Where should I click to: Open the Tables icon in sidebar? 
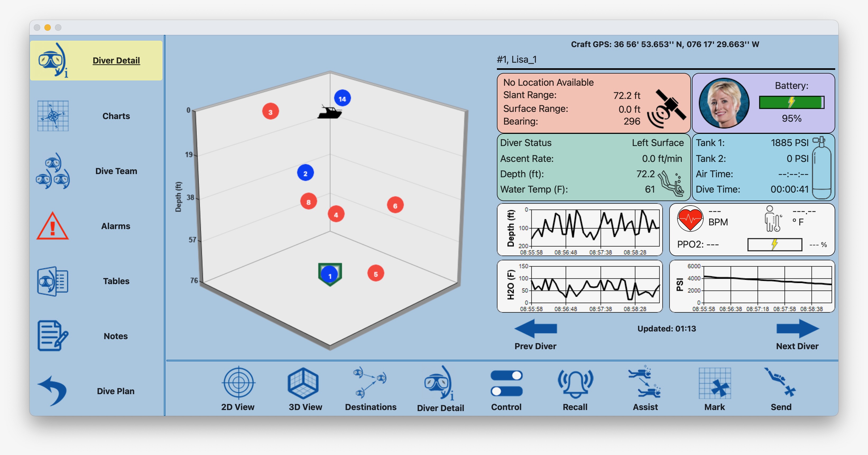coord(53,281)
